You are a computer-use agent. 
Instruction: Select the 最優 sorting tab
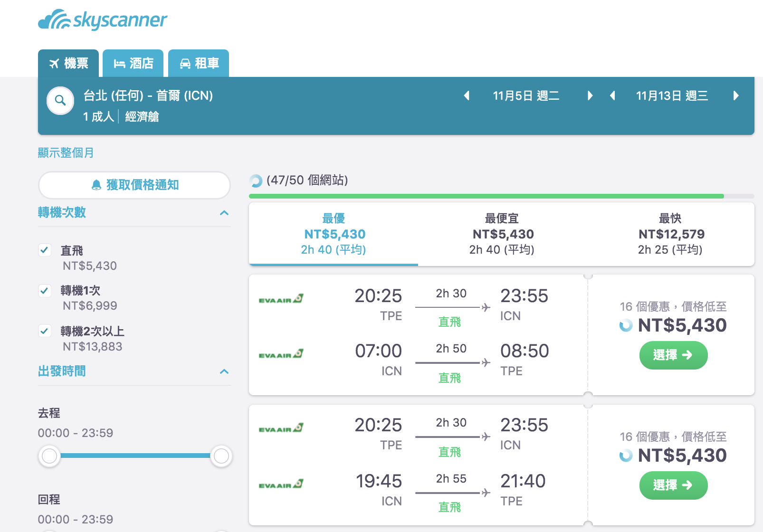pos(334,234)
